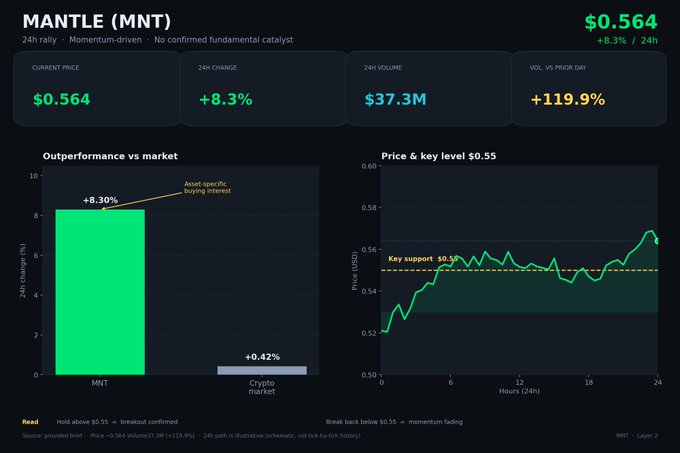Click the +8.30% bar value label
This screenshot has height=453, width=680.
100,200
